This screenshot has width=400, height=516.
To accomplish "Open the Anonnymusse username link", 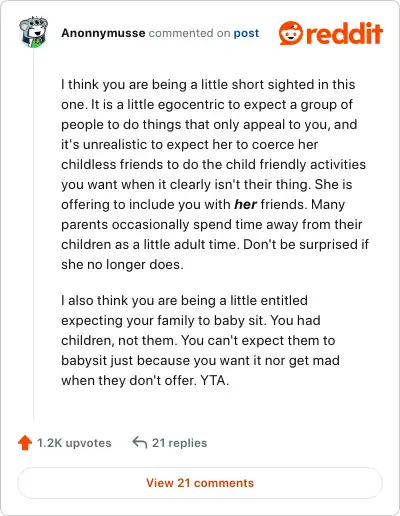I will 103,33.
